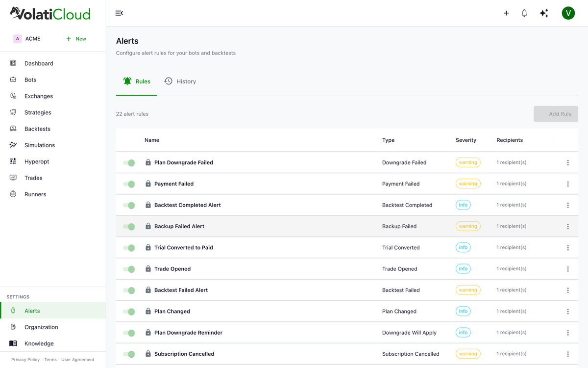This screenshot has width=588, height=368.
Task: Open actions menu for Payment Failed
Action: point(568,184)
